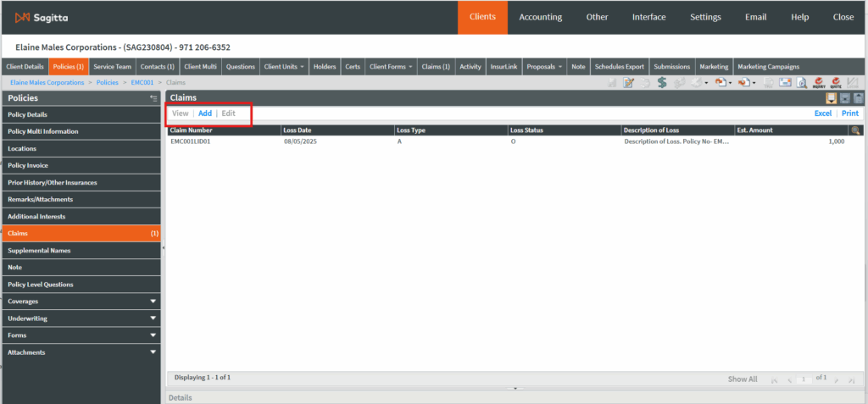Export claims list with Excel link

coord(822,113)
